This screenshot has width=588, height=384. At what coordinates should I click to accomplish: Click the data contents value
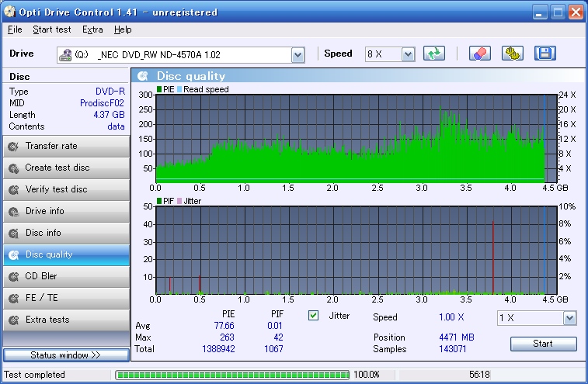[x=116, y=126]
